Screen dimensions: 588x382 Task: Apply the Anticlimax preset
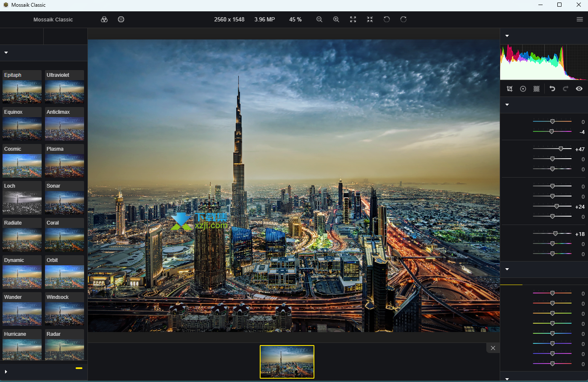64,124
